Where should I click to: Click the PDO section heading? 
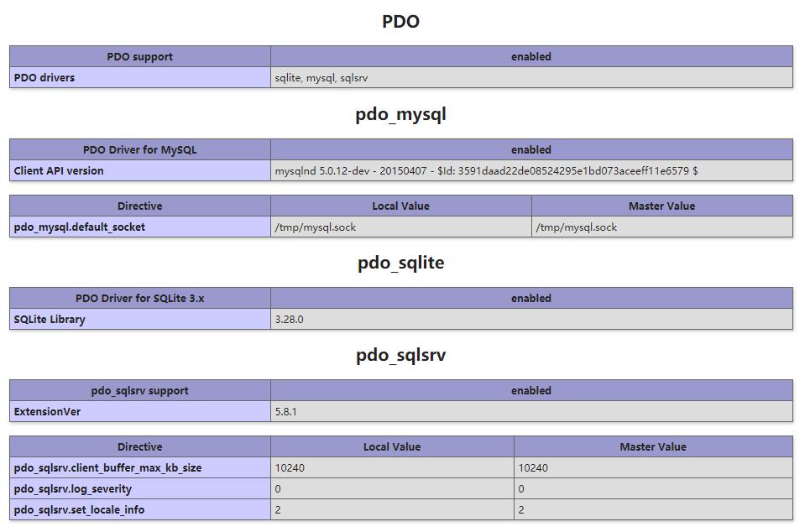point(400,22)
